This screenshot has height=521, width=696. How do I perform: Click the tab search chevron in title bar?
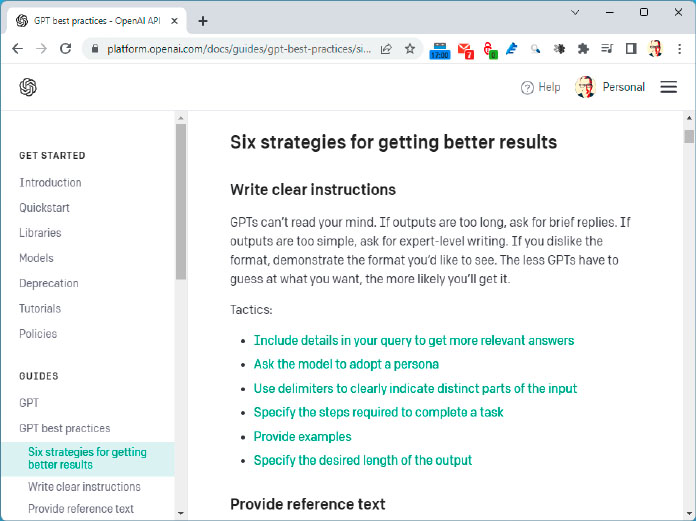pos(576,12)
